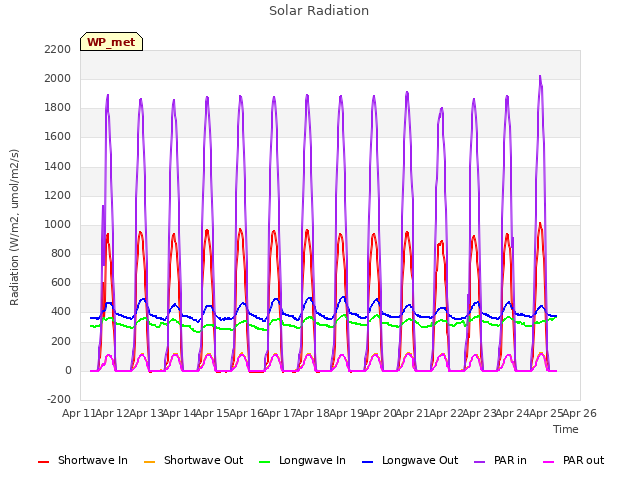This screenshot has width=640, height=480.
Task: Toggle the PAR in legend entry
Action: point(500,460)
